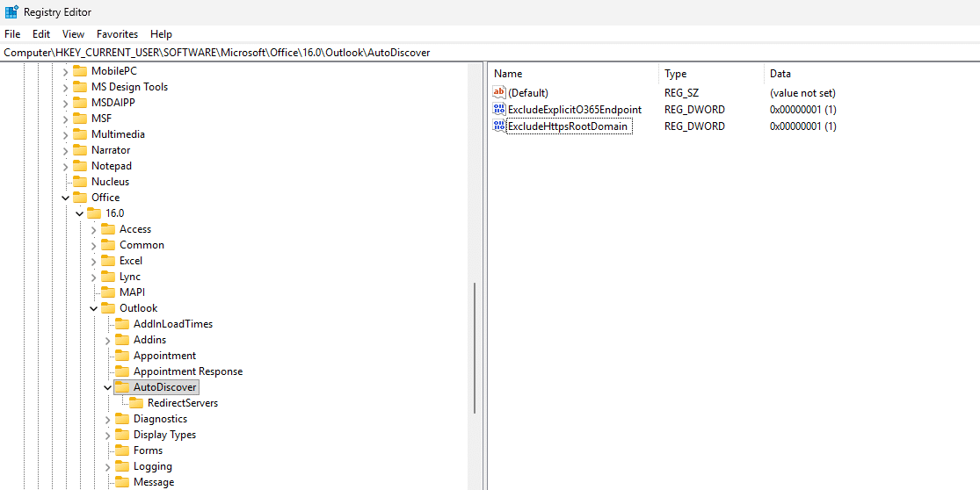
Task: Expand the MobilePC key
Action: [66, 71]
